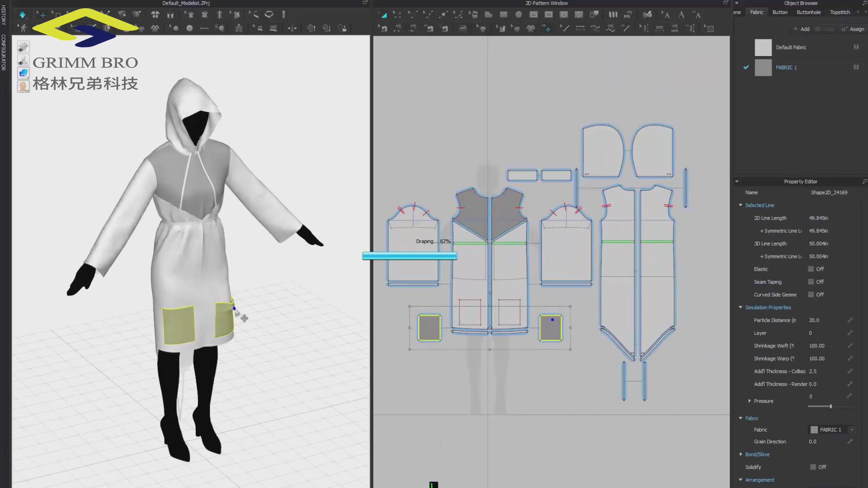Select the 2D pattern text annotation tool
The image size is (868, 488).
click(681, 14)
